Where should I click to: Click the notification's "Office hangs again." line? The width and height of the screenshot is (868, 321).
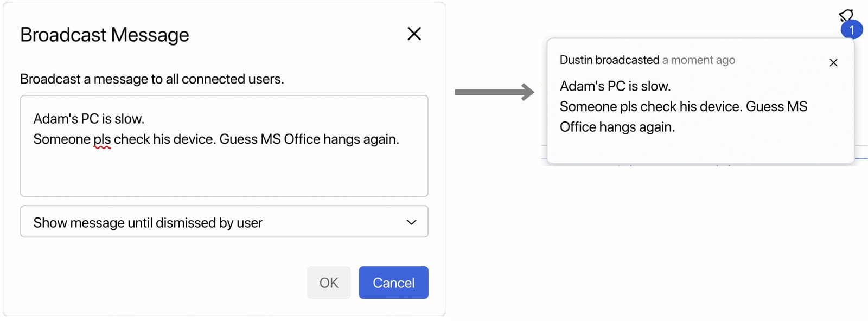point(617,127)
